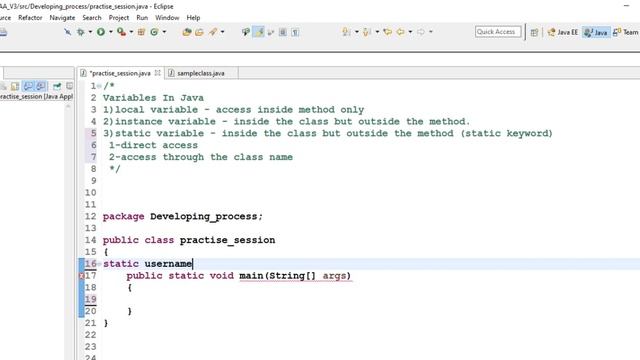
Task: Click the Print icon in the toolbar
Action: [3, 33]
